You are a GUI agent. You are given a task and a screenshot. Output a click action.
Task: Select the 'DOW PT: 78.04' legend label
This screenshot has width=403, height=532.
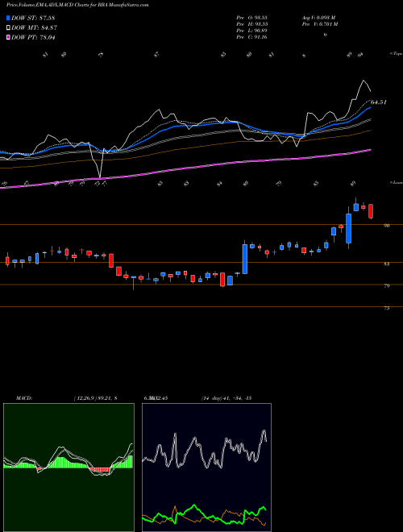33,38
